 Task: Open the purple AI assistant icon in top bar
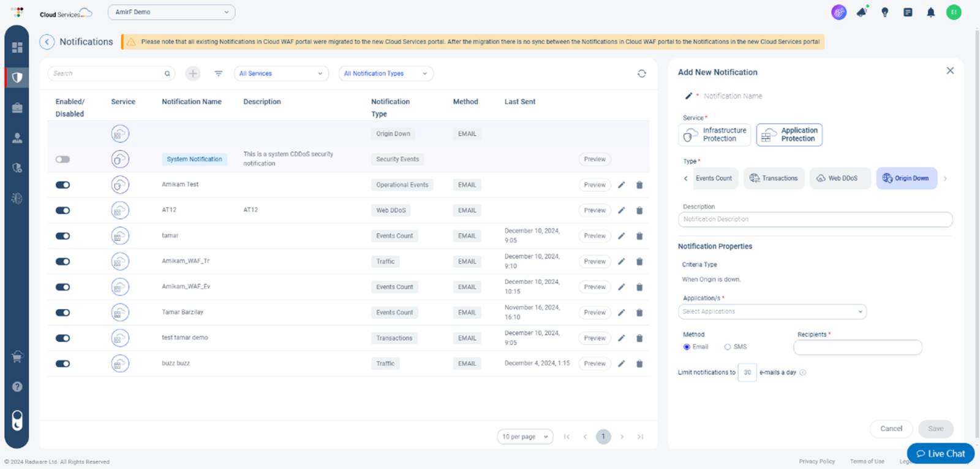[x=839, y=12]
